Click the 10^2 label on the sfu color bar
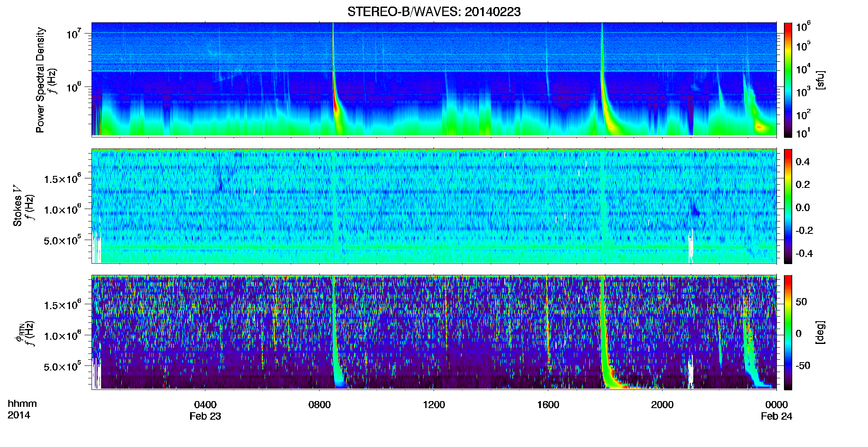Screen dimensions: 868x447 coord(803,114)
